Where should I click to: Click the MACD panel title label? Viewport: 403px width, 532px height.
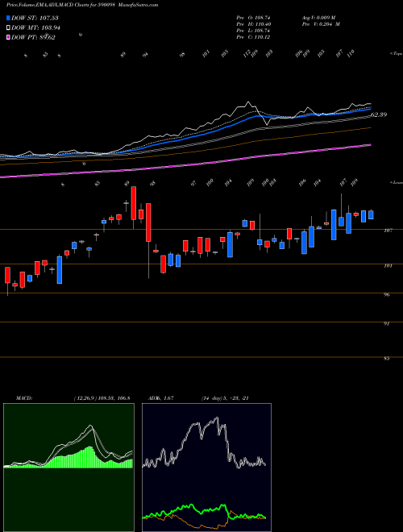coord(23,398)
